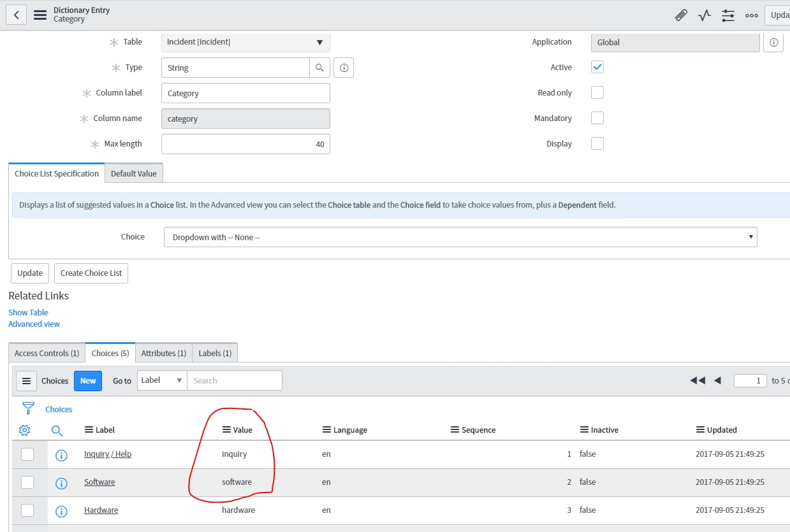This screenshot has height=532, width=790.
Task: Click the hardware value cell
Action: point(238,510)
